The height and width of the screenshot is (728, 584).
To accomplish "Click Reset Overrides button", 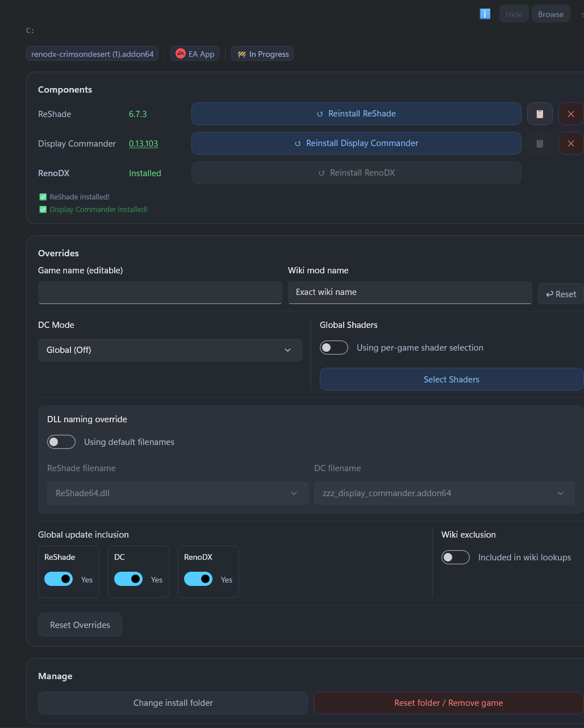I will point(80,625).
